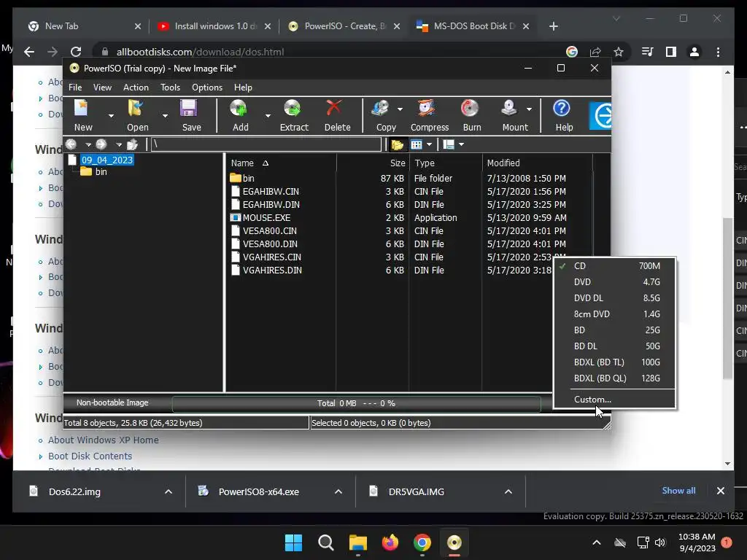Click the Add files toolbar icon
This screenshot has width=747, height=560.
[x=239, y=109]
